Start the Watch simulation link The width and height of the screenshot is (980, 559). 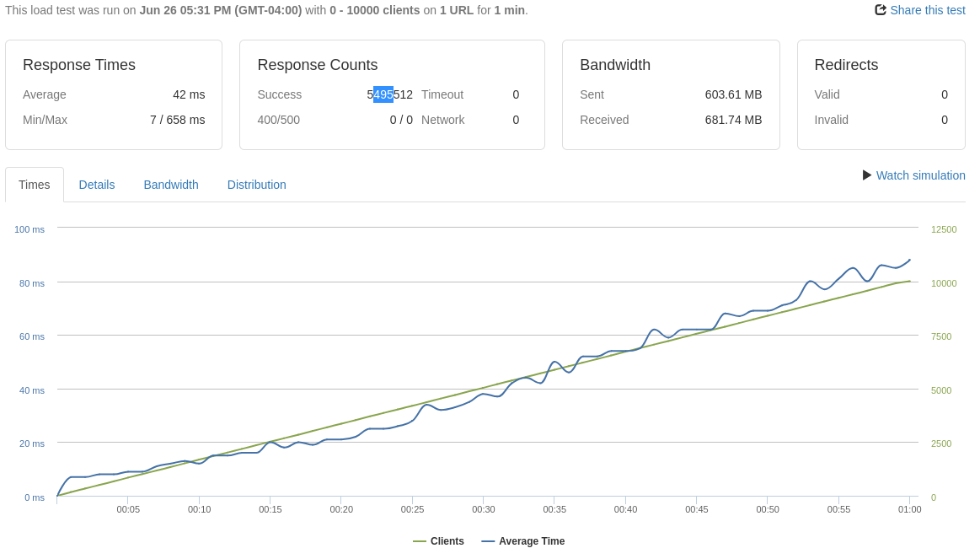920,175
